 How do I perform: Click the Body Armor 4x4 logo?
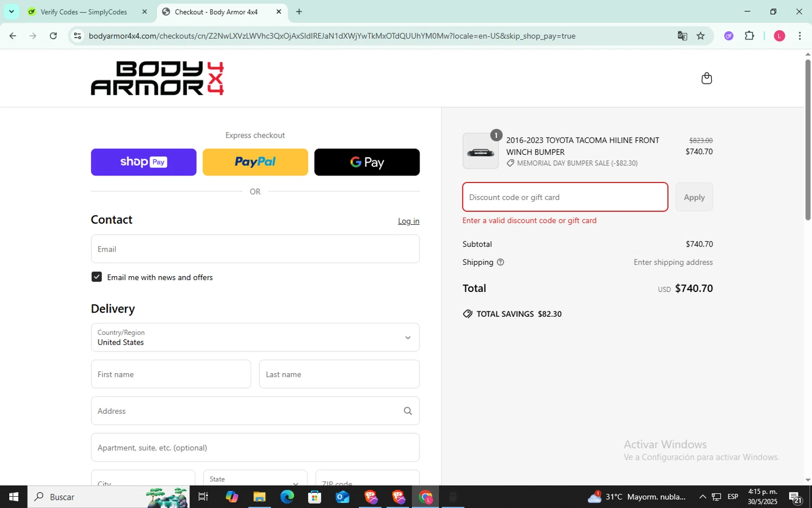(x=157, y=78)
